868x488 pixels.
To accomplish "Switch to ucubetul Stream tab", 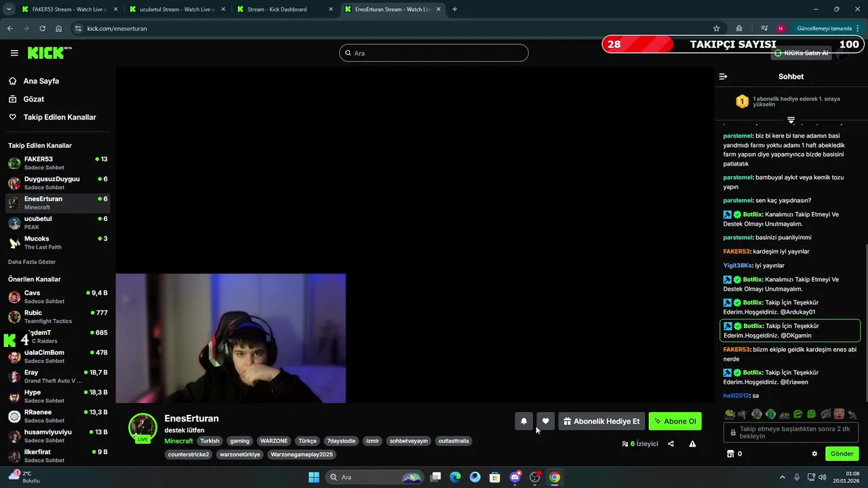I will (x=176, y=9).
